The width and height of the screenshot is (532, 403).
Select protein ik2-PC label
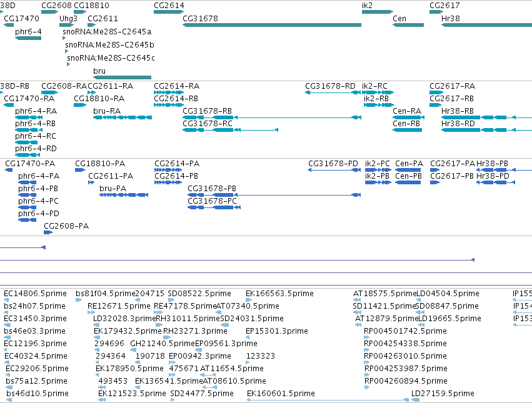378,164
